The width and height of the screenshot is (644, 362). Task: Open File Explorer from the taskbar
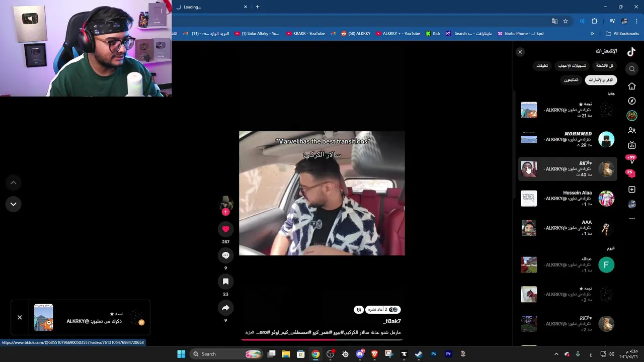(x=286, y=354)
